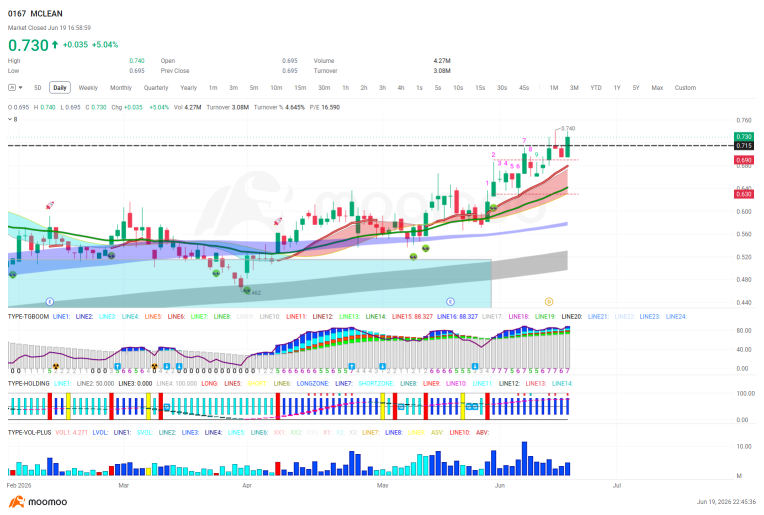This screenshot has width=764, height=515.
Task: Open the E event marker near May
Action: (450, 302)
